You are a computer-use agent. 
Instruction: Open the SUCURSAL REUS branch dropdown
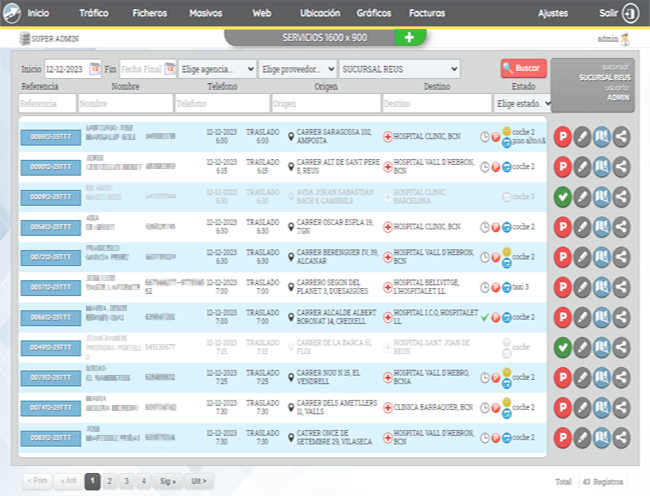point(400,69)
